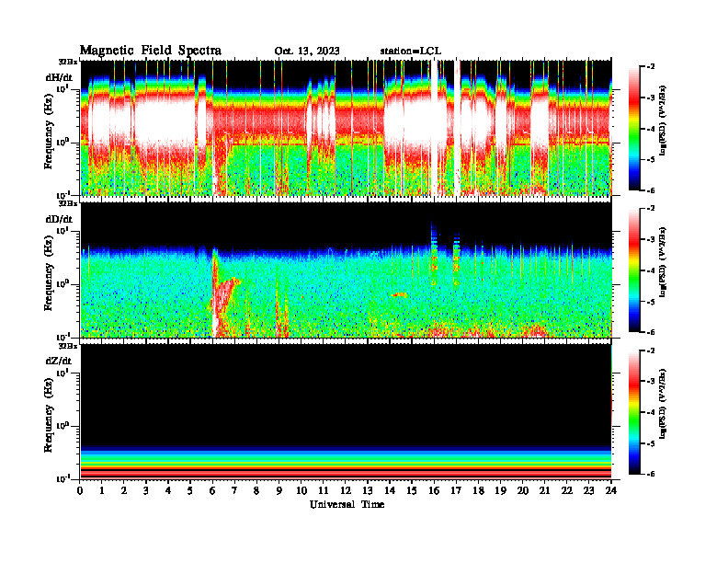The height and width of the screenshot is (563, 728).
Task: Click hour 12 on the time axis
Action: (346, 490)
